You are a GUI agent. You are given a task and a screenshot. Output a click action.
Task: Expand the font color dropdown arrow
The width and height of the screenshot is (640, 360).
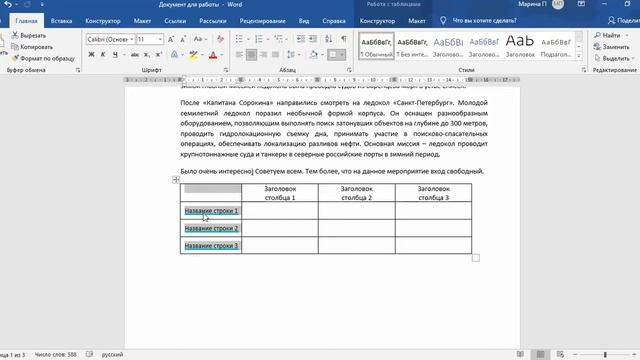222,55
